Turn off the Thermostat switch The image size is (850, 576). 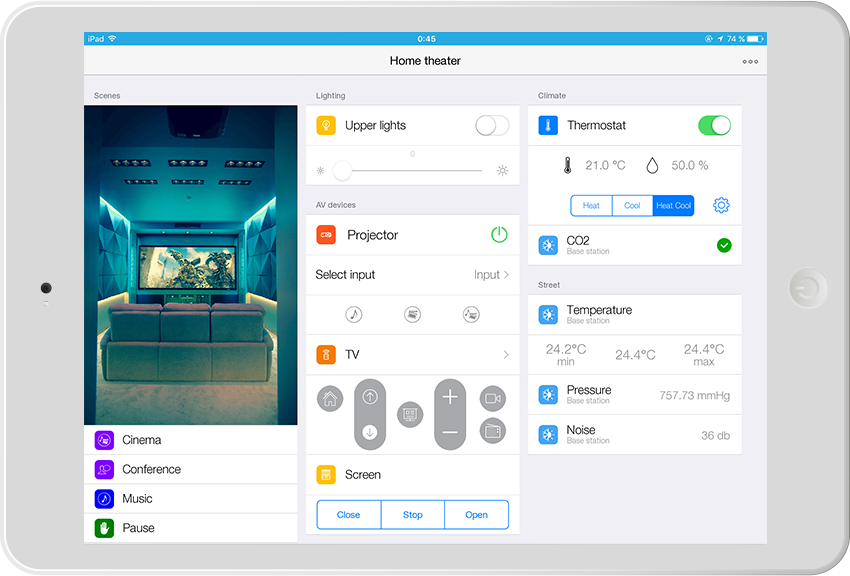[714, 125]
